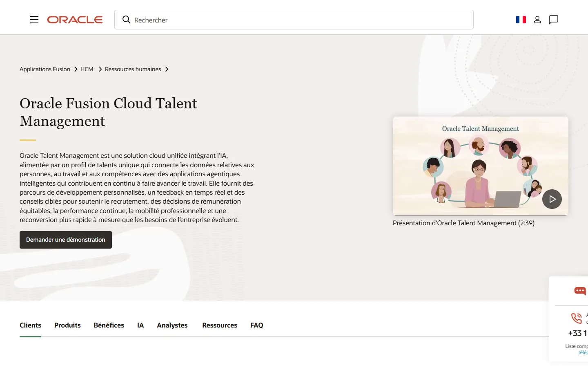Click the Présentation d'Oracle Talent Management caption
Viewport: 588px width, 368px height.
[463, 223]
